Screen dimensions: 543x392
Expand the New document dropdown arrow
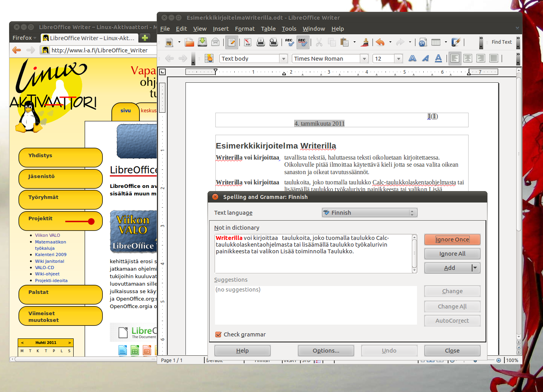click(179, 42)
